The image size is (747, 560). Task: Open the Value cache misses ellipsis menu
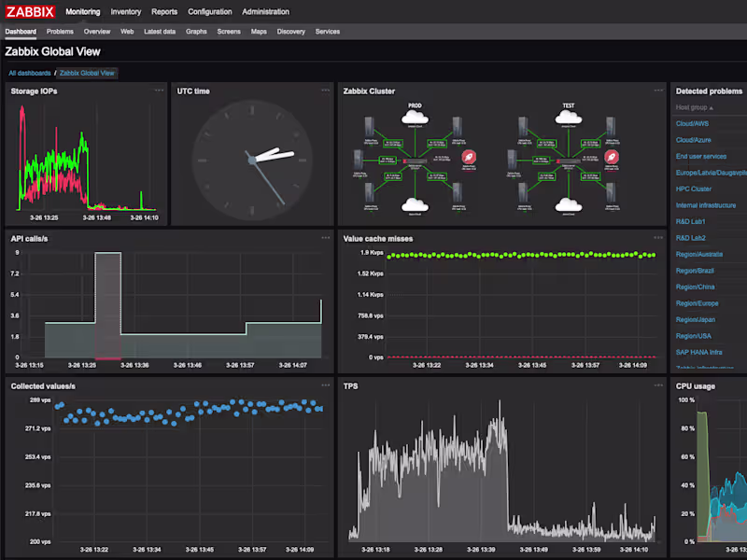coord(658,238)
